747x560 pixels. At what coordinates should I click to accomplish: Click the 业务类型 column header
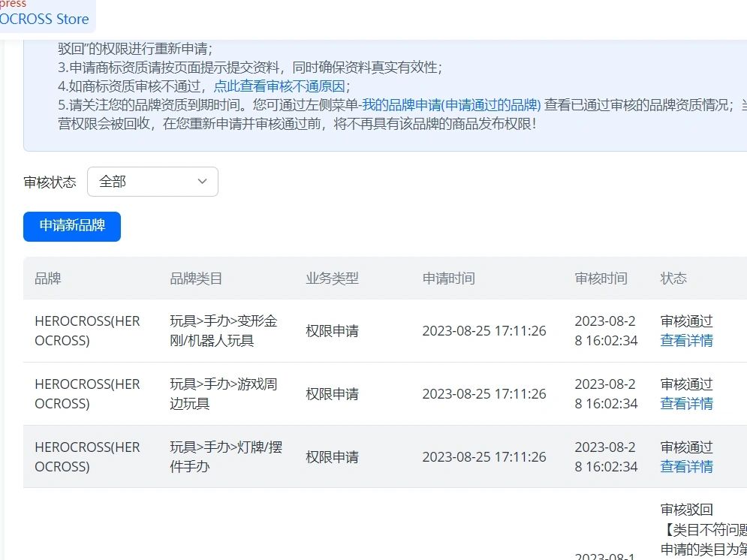click(332, 278)
